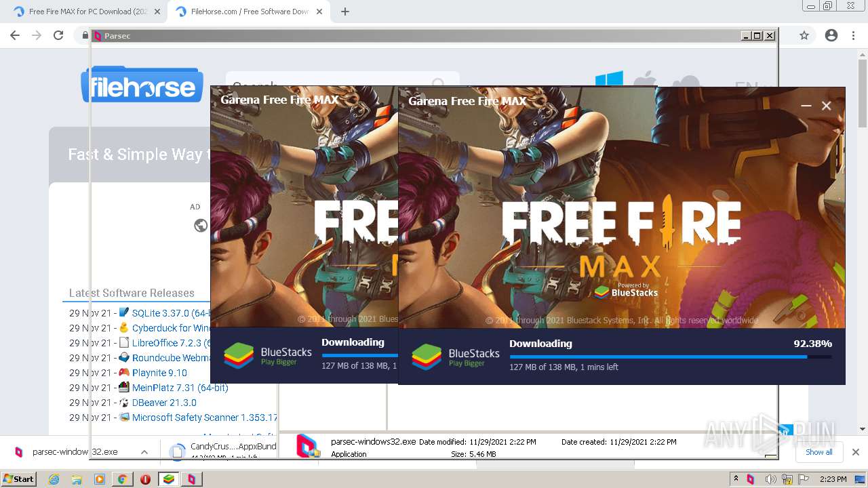Click the Opera taskbar icon

145,479
